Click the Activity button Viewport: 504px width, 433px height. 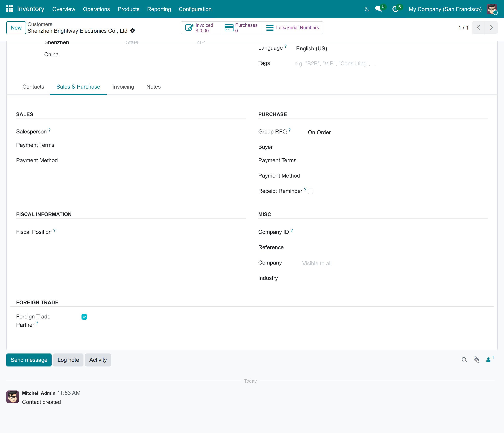(x=98, y=360)
